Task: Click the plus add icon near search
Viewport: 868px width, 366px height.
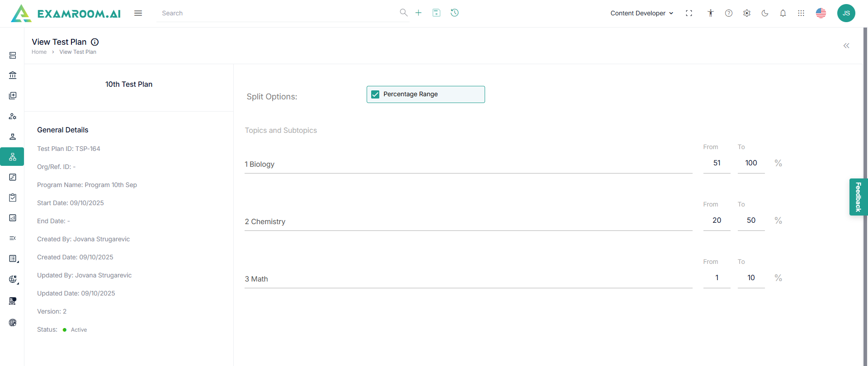Action: point(418,13)
